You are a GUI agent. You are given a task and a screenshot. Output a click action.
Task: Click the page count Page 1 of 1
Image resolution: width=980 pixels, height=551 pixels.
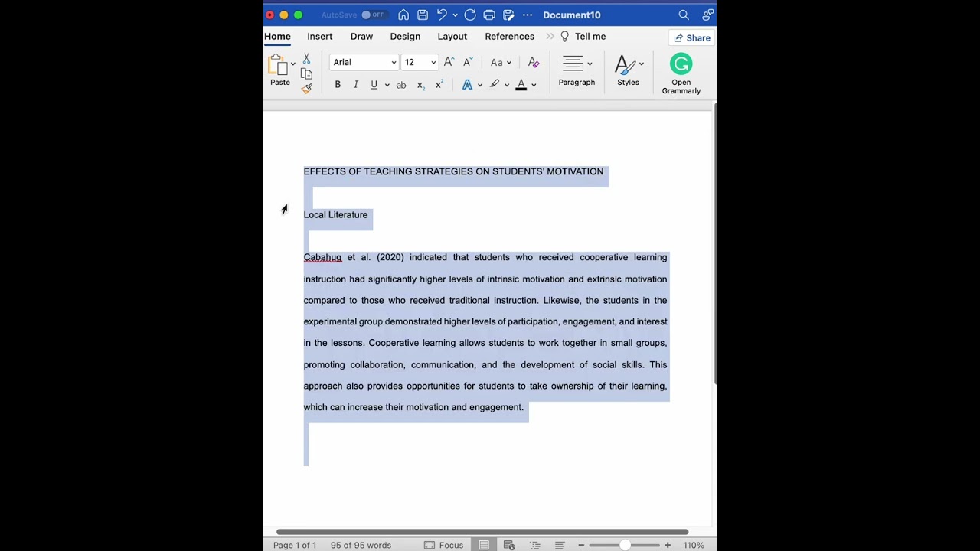[x=295, y=545]
